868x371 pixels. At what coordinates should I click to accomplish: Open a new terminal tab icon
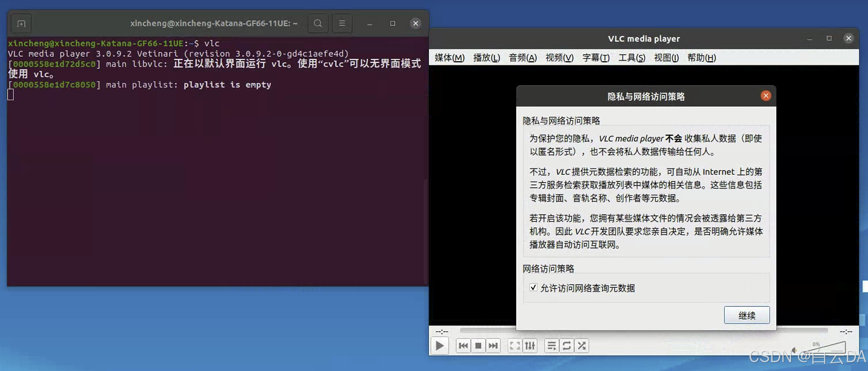[21, 24]
